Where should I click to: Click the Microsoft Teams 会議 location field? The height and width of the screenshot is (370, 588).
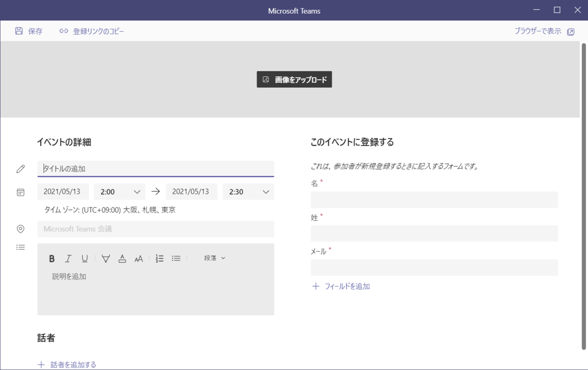[156, 229]
